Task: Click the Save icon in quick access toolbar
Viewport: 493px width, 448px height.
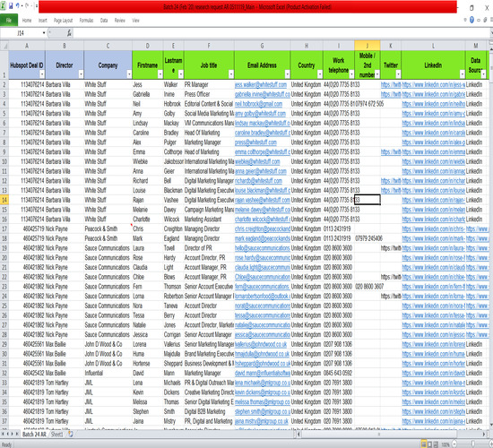Action: click(11, 5)
